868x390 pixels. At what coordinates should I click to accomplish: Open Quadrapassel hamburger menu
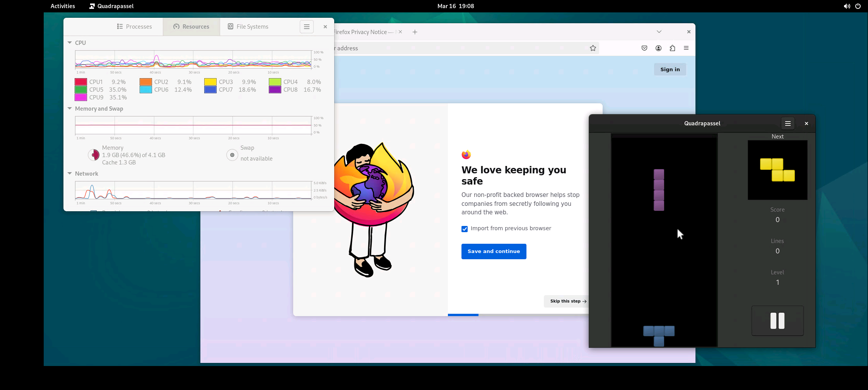point(788,123)
